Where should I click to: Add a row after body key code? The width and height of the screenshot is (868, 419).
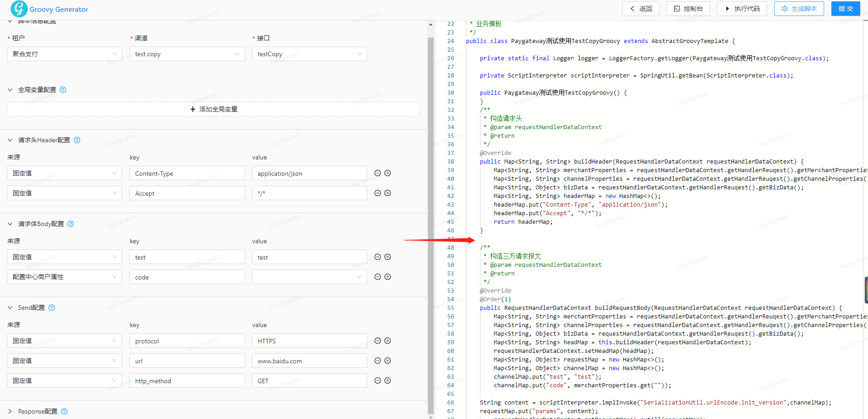388,277
